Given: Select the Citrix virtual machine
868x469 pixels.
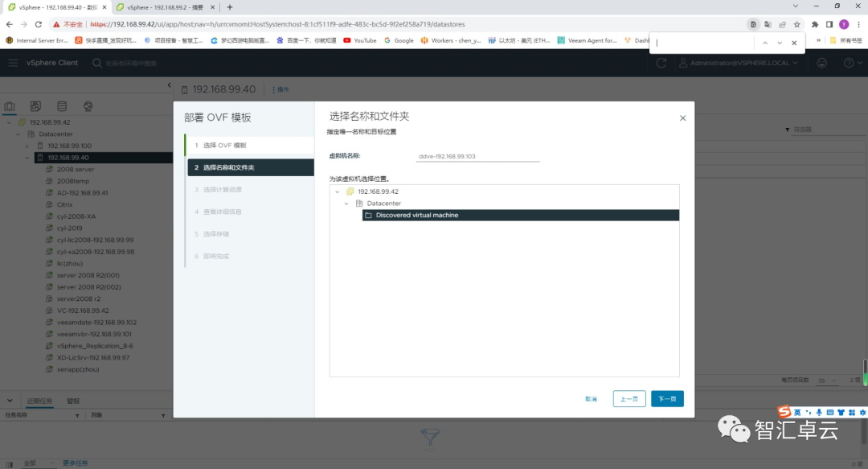Looking at the screenshot, I should pos(64,204).
